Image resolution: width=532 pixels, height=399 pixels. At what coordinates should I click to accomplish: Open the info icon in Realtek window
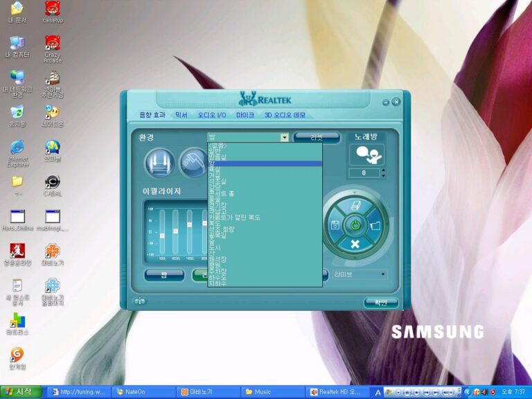pyautogui.click(x=140, y=301)
